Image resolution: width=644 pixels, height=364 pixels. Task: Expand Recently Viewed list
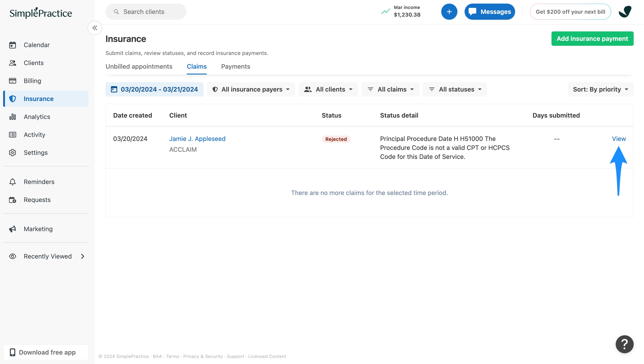(x=46, y=256)
